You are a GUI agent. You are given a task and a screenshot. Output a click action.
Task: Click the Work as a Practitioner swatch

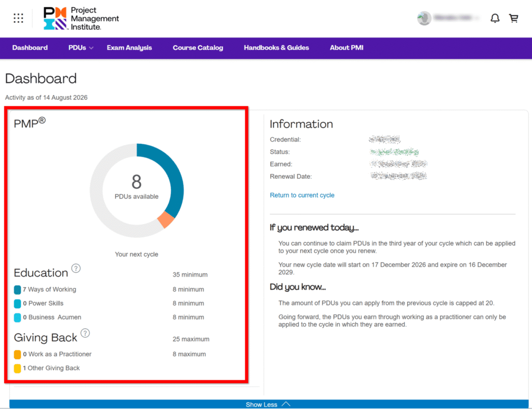coord(17,354)
